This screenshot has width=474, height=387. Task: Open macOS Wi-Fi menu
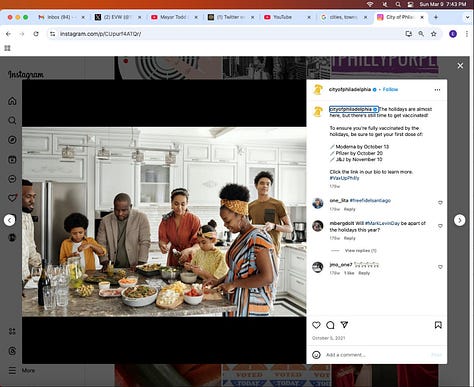pos(370,4)
